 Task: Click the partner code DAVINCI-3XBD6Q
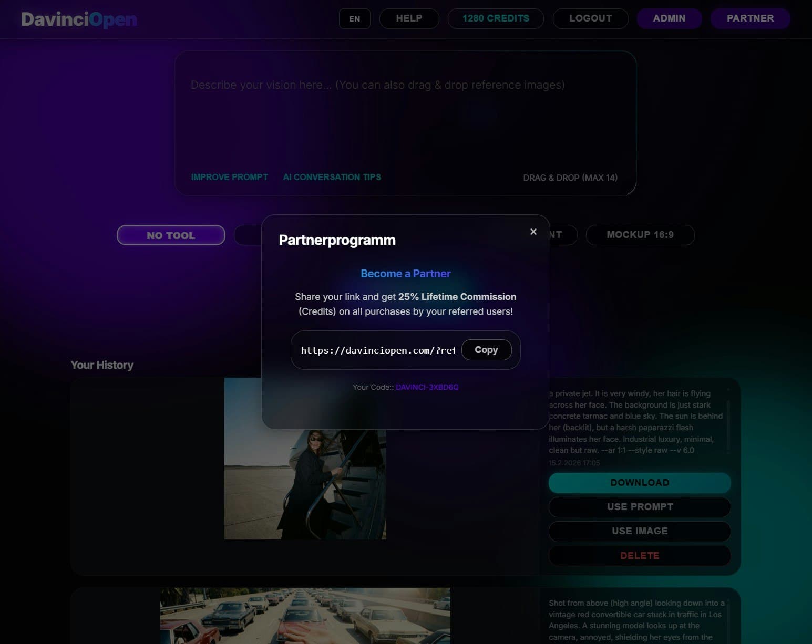[x=427, y=387]
